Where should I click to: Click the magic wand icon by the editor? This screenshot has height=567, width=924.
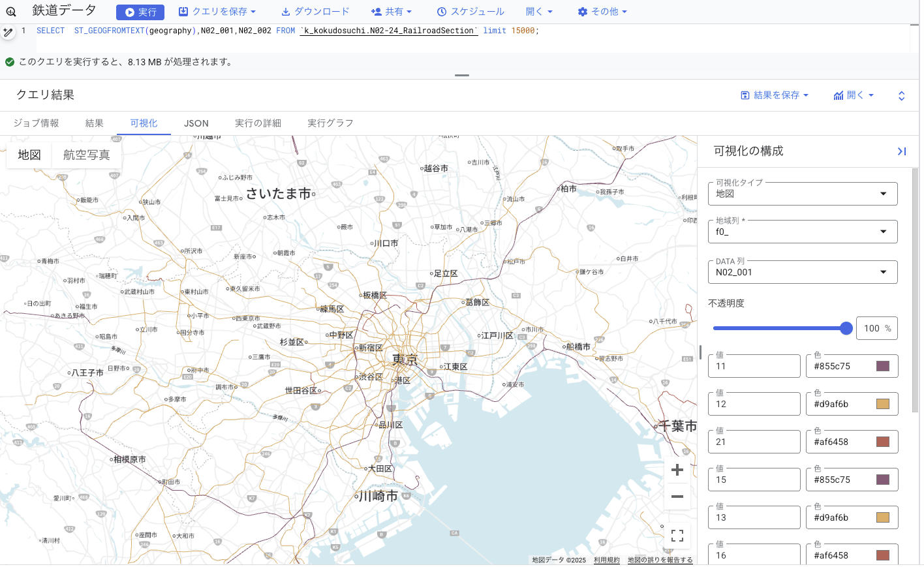[x=8, y=32]
